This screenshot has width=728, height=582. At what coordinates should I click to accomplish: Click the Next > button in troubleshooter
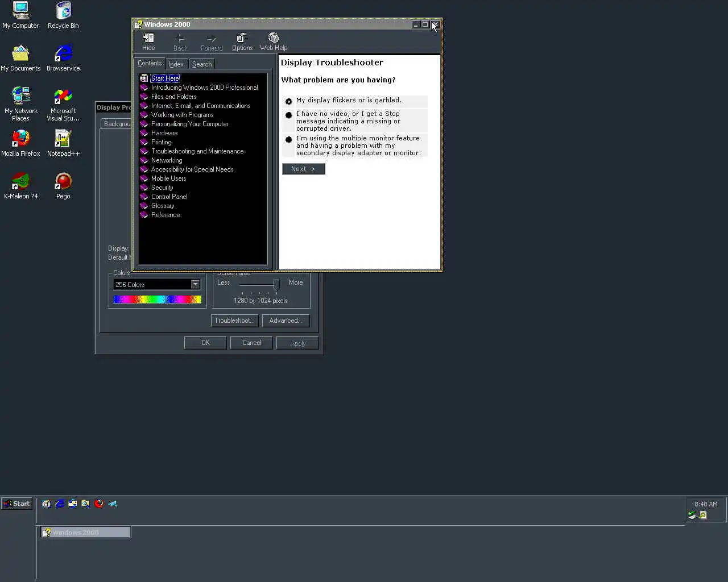304,169
